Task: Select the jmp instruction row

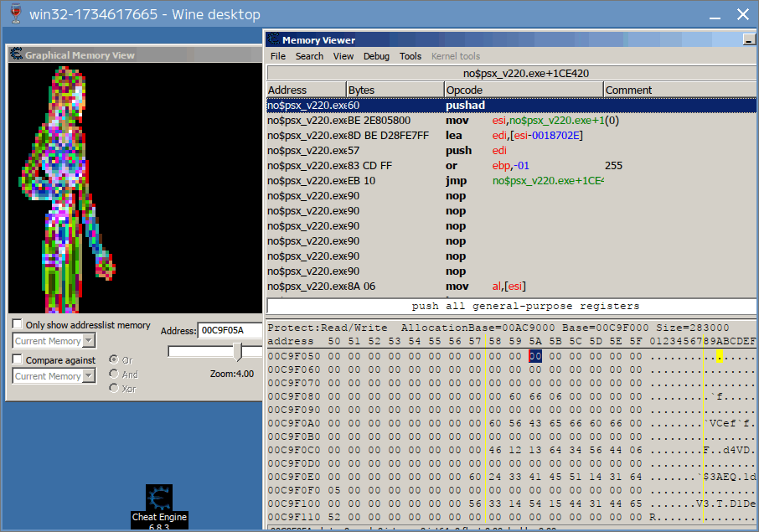Action: [x=511, y=181]
